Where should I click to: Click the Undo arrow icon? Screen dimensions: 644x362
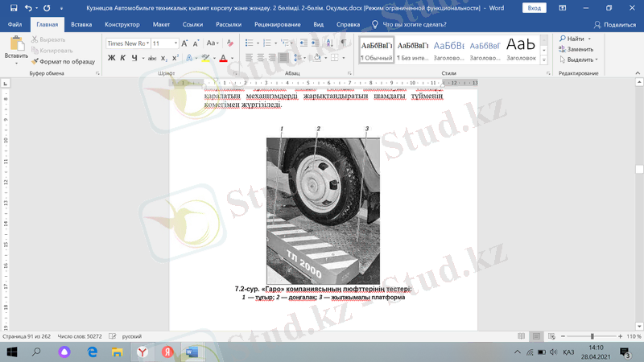pos(27,7)
